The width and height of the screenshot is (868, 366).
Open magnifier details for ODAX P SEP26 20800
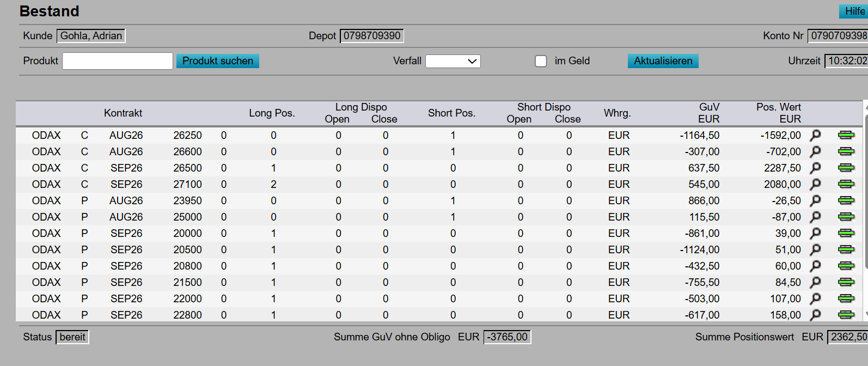click(815, 266)
